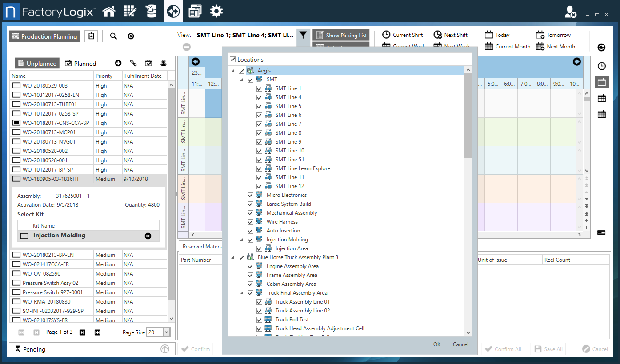Image resolution: width=620 pixels, height=364 pixels.
Task: Collapse the Aegis tree node
Action: pos(233,71)
